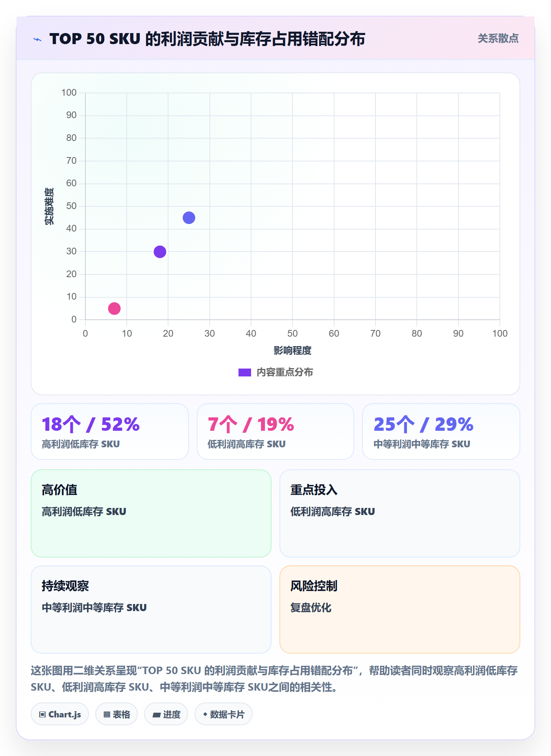Click the legend label 内容重点分布

[285, 372]
